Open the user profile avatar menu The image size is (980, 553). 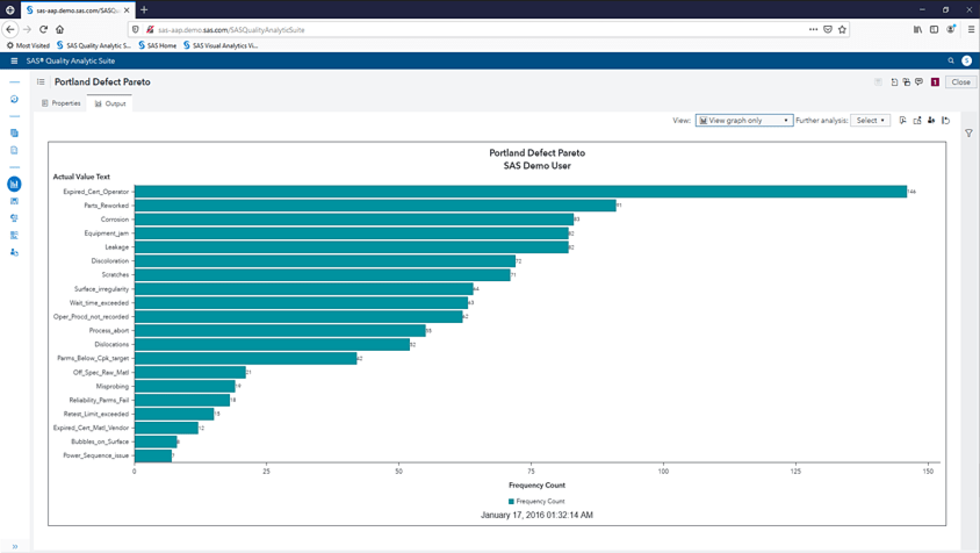pos(967,61)
